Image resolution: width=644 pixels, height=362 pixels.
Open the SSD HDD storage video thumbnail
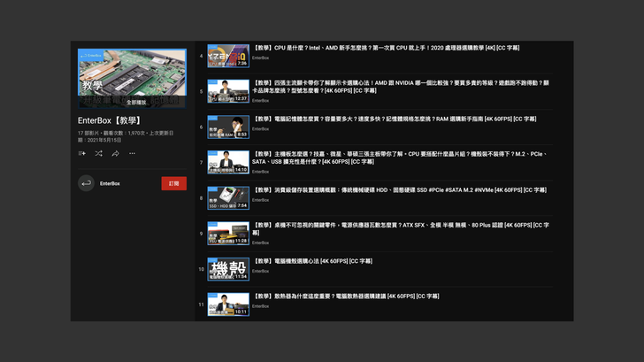[228, 197]
